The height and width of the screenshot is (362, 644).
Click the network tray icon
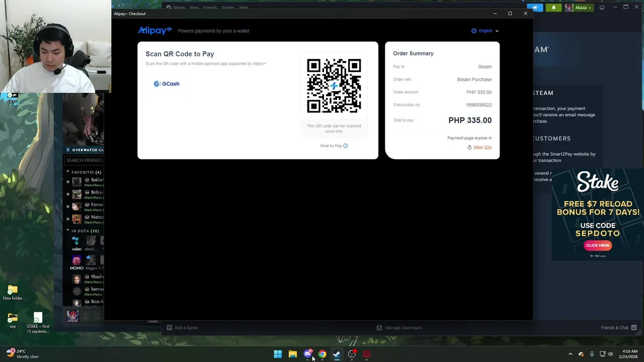coord(602,354)
